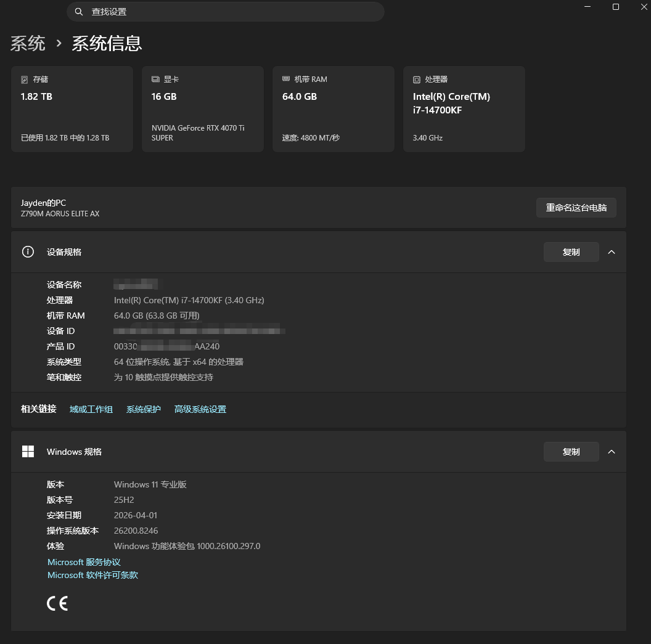Click the breadcrumb chevron separator
This screenshot has height=644, width=651.
(x=59, y=43)
